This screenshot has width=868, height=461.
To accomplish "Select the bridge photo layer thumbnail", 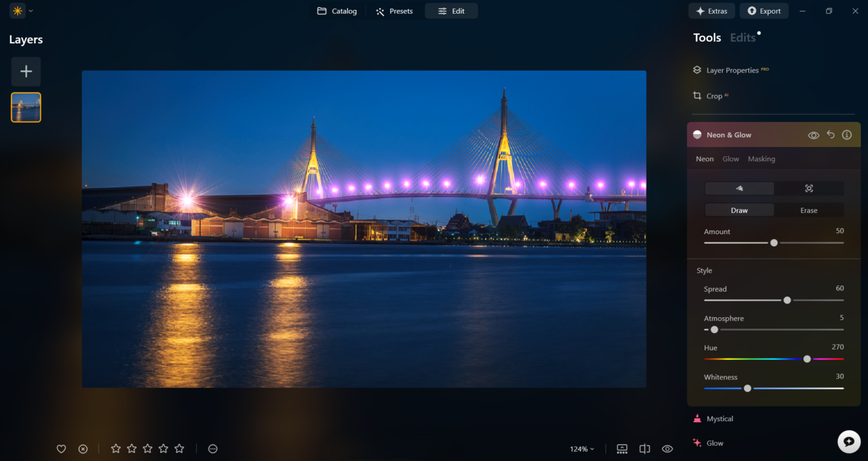I will point(25,107).
